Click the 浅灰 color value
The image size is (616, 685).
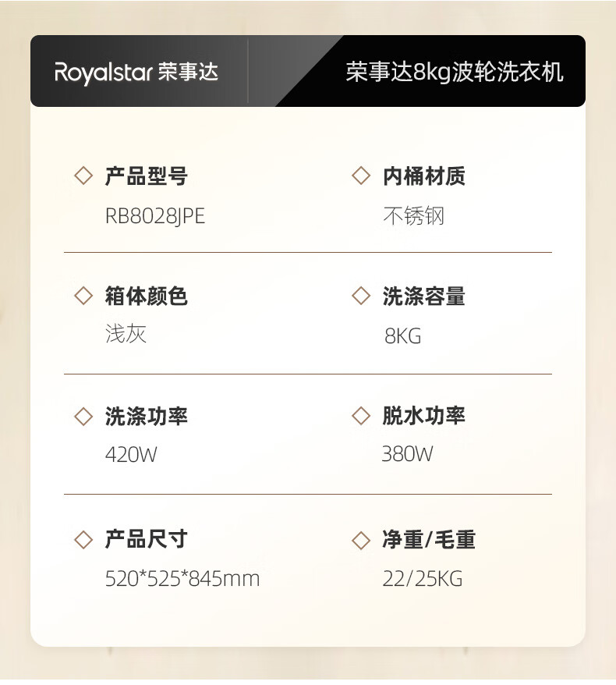(x=126, y=335)
